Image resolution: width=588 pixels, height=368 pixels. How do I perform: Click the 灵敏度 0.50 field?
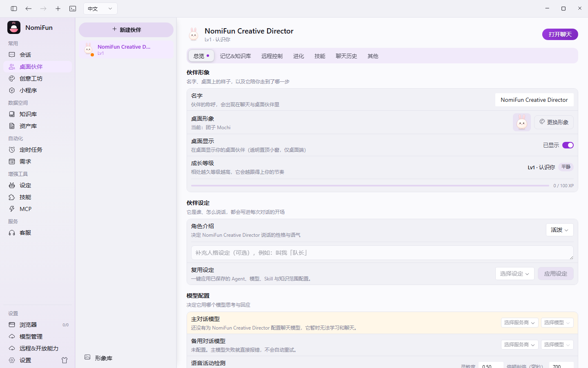point(491,365)
